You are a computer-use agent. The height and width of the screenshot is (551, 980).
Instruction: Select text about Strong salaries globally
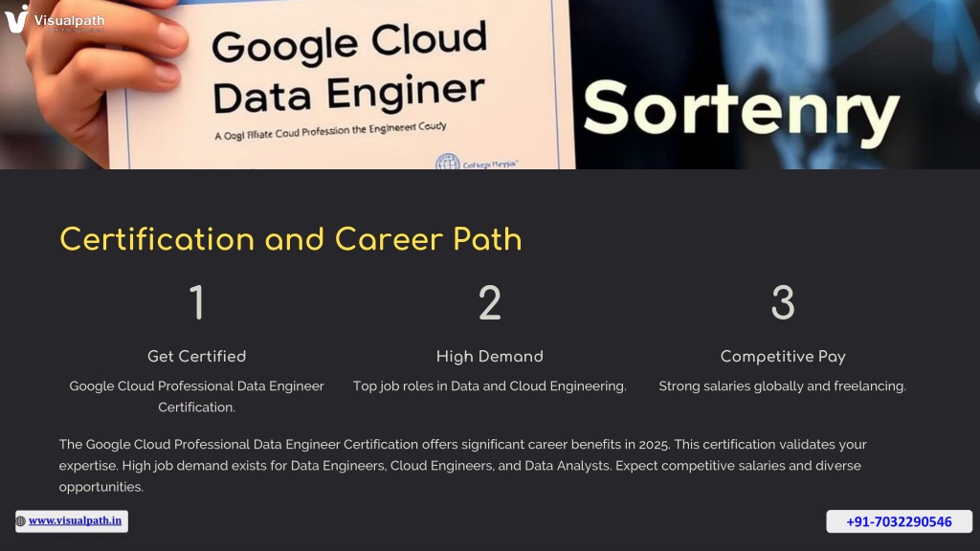coord(783,386)
